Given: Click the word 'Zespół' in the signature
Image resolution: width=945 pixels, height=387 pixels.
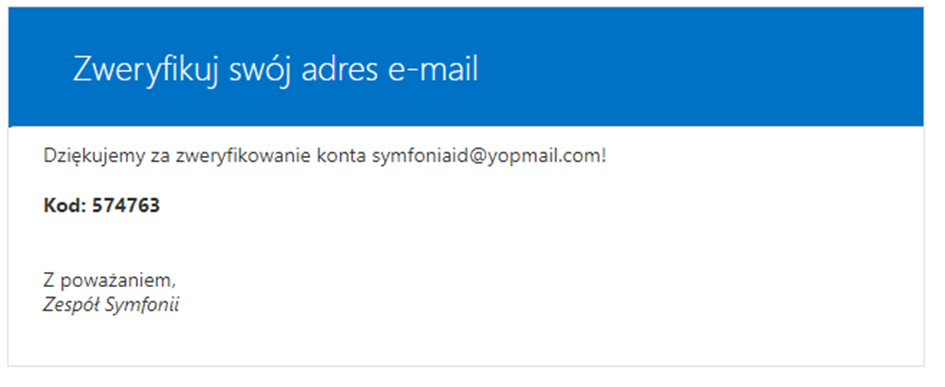Looking at the screenshot, I should 72,305.
